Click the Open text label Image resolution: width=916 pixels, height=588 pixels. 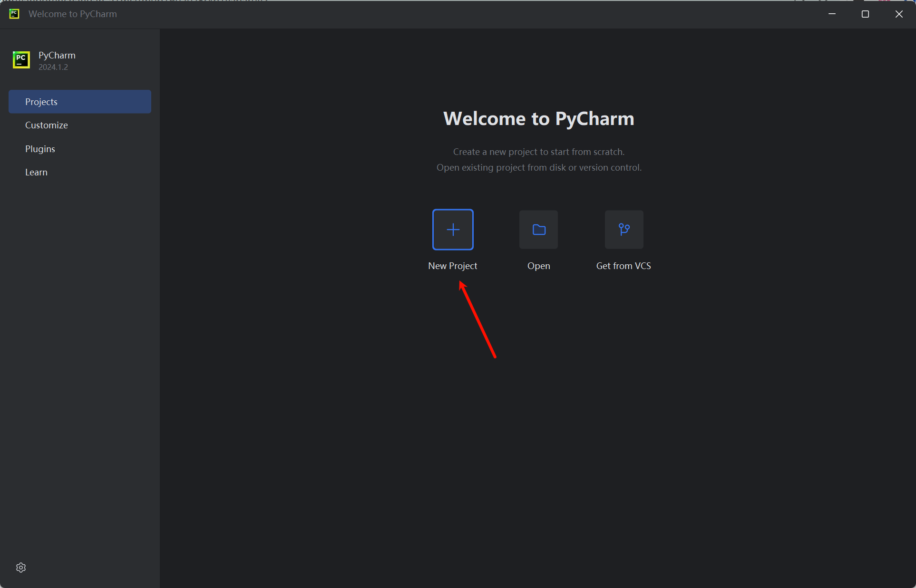[x=538, y=266]
